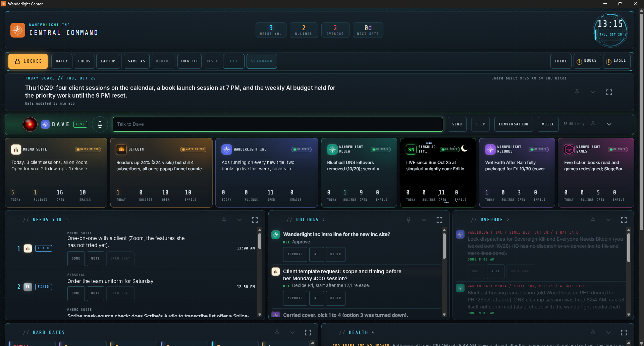Send the message to Dave
The image size is (644, 346).
(x=457, y=124)
